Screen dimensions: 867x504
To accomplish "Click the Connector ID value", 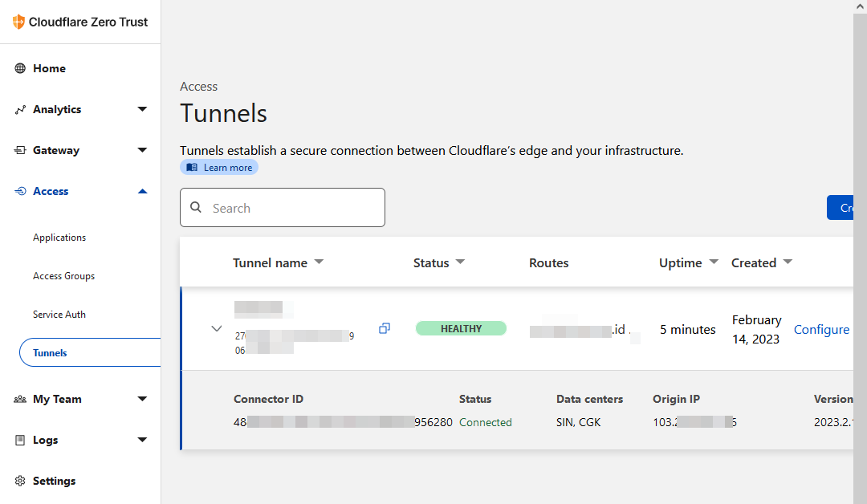I will click(343, 422).
